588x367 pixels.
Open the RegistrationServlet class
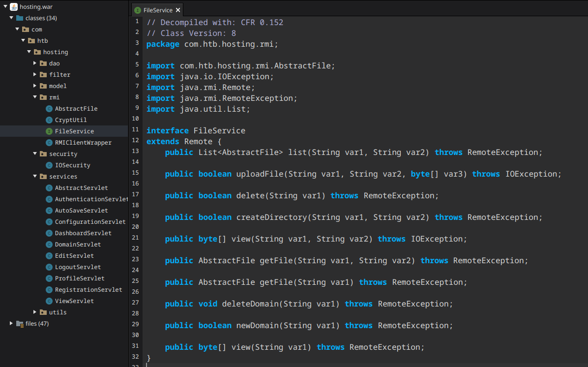coord(88,290)
